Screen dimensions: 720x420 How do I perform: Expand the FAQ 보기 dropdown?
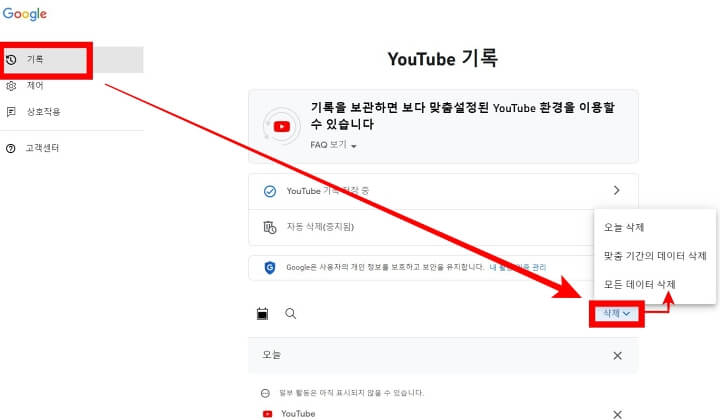click(x=333, y=145)
